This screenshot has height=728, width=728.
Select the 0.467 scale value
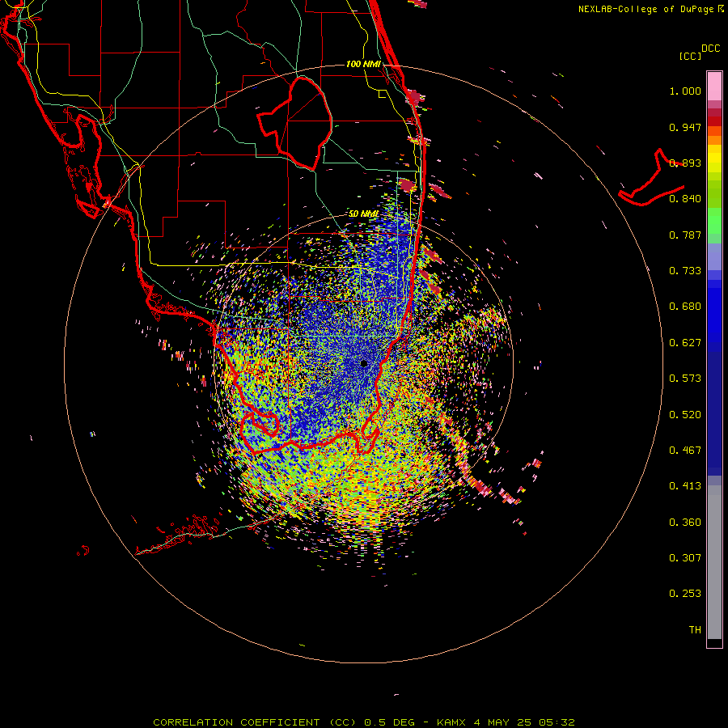685,451
